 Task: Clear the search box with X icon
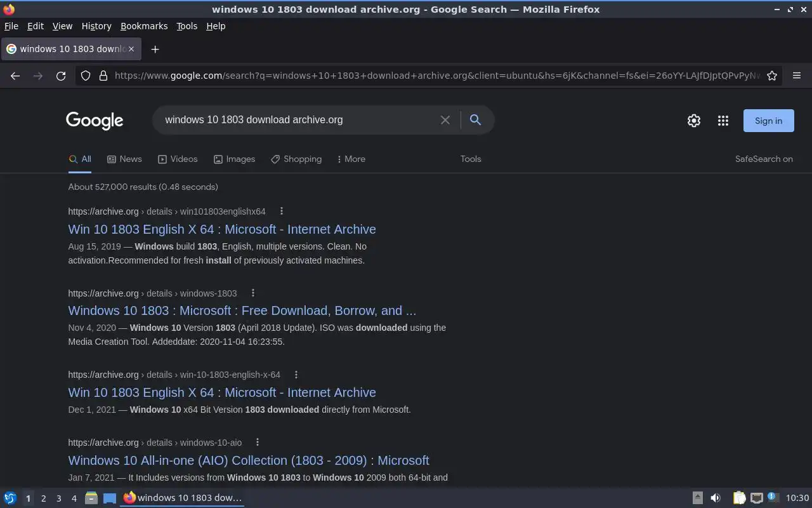(445, 120)
